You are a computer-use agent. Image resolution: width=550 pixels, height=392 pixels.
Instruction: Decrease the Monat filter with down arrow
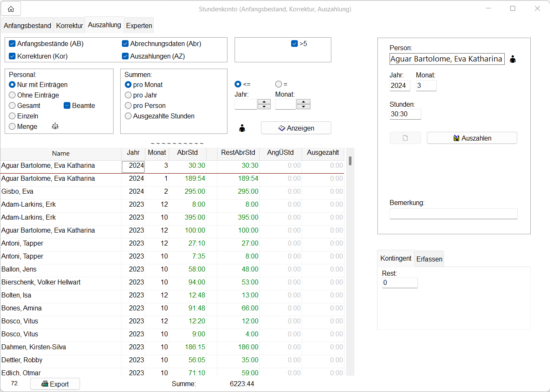click(x=303, y=107)
